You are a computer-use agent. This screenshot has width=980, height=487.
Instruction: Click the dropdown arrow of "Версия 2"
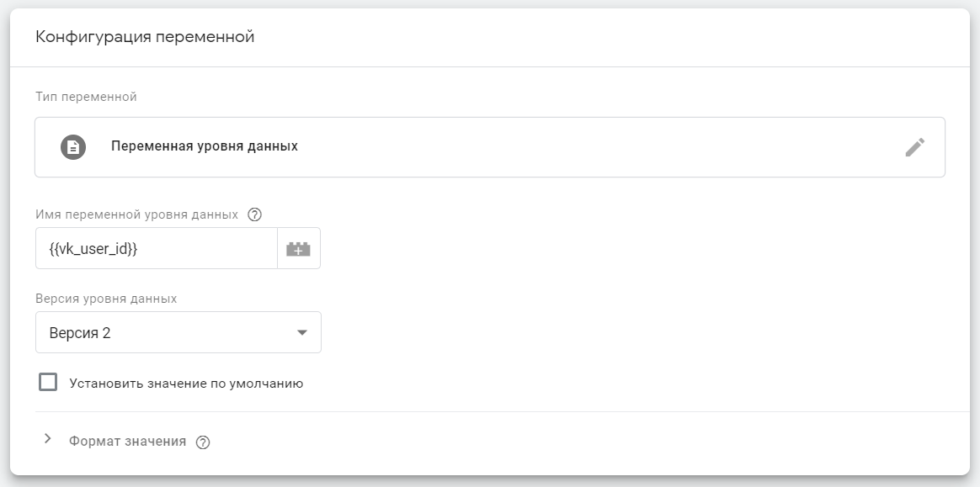pos(302,333)
